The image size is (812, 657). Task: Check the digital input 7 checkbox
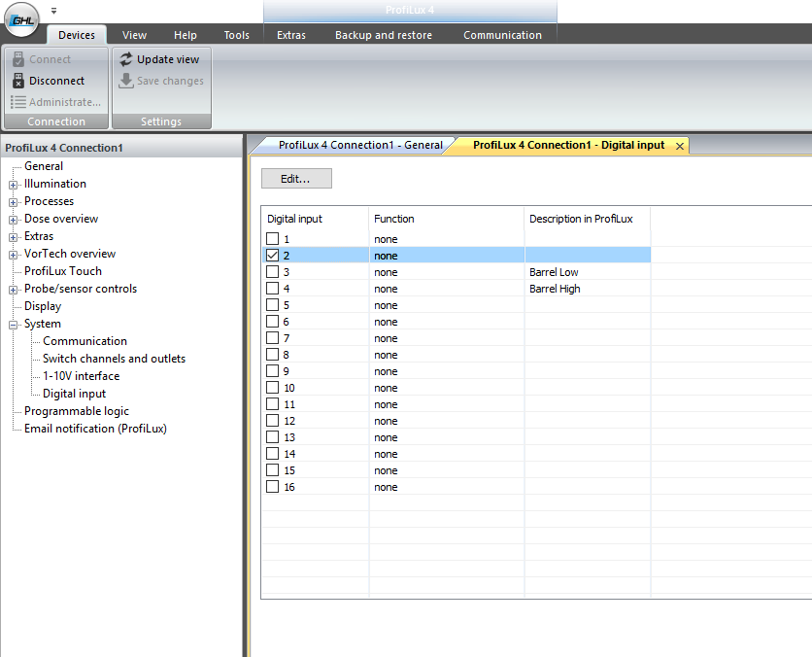point(272,338)
